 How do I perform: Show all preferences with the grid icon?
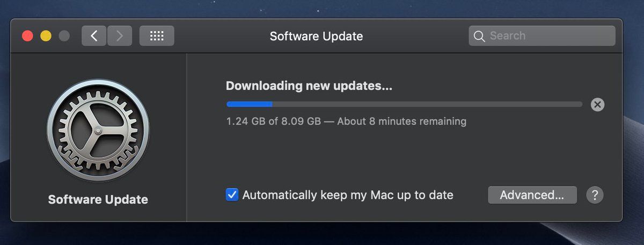point(157,36)
